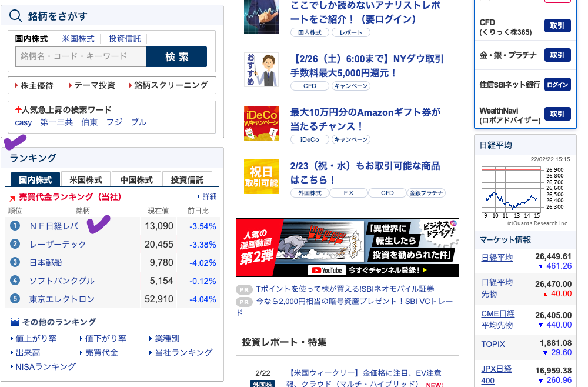Click the magnifier icon beside 銘柄をさがす

click(15, 16)
